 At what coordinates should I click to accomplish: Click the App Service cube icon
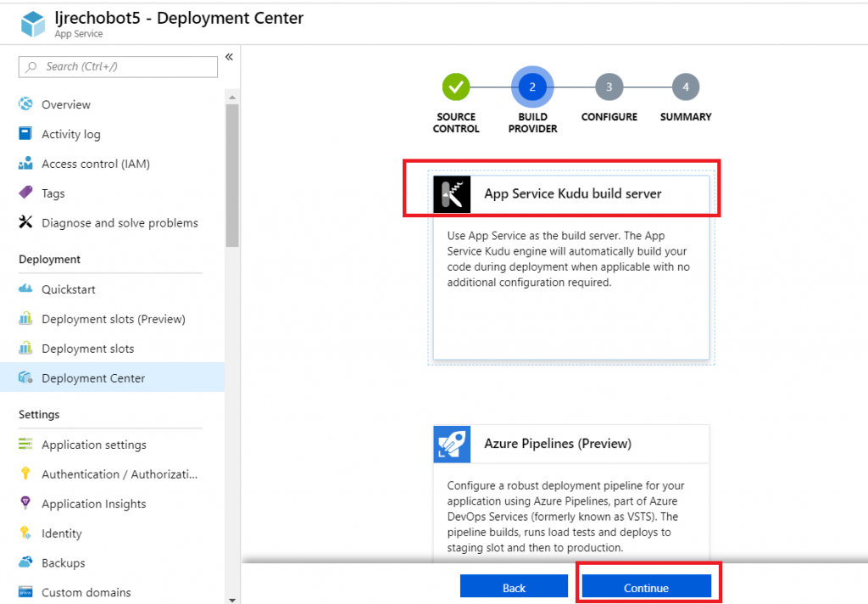coord(33,25)
